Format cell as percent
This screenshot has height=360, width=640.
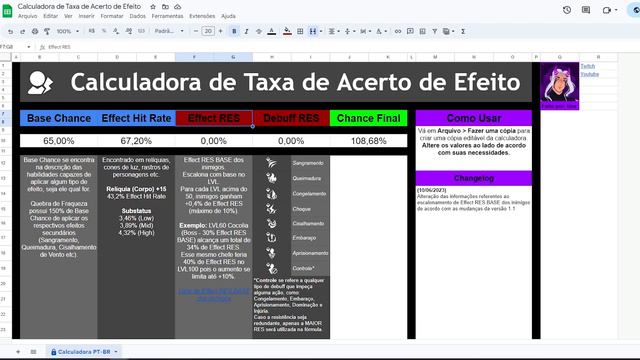(104, 31)
